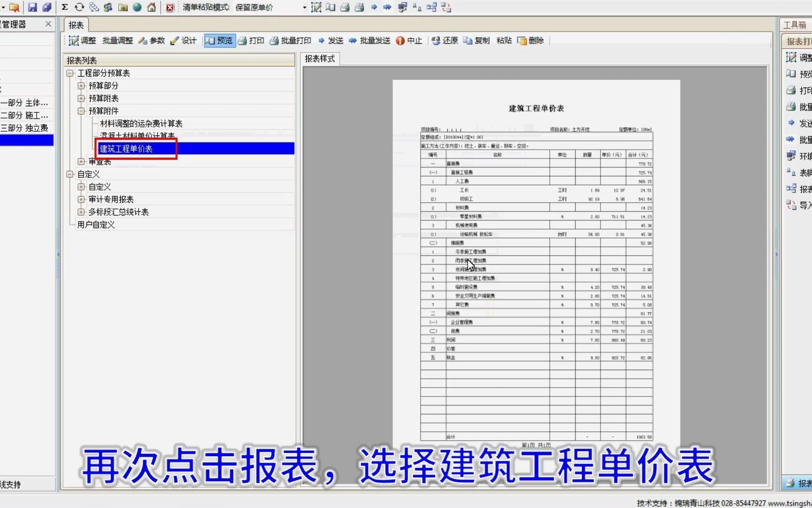Close the 管理器 panel

click(x=48, y=24)
